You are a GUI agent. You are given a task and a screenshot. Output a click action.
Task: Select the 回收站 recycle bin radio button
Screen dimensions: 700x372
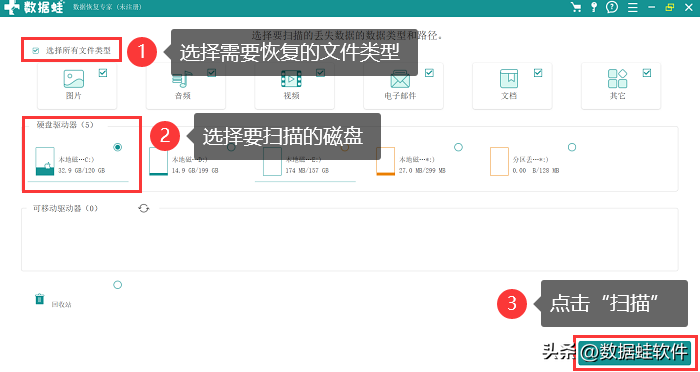point(117,284)
